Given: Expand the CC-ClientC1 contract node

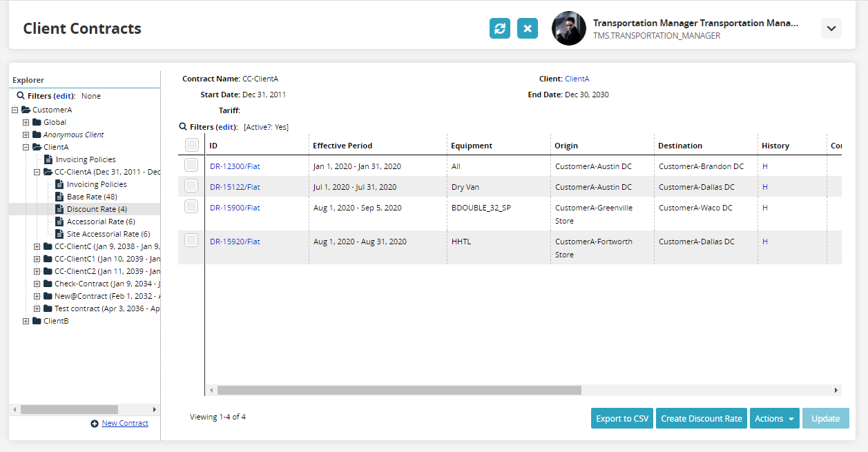Looking at the screenshot, I should pos(37,259).
